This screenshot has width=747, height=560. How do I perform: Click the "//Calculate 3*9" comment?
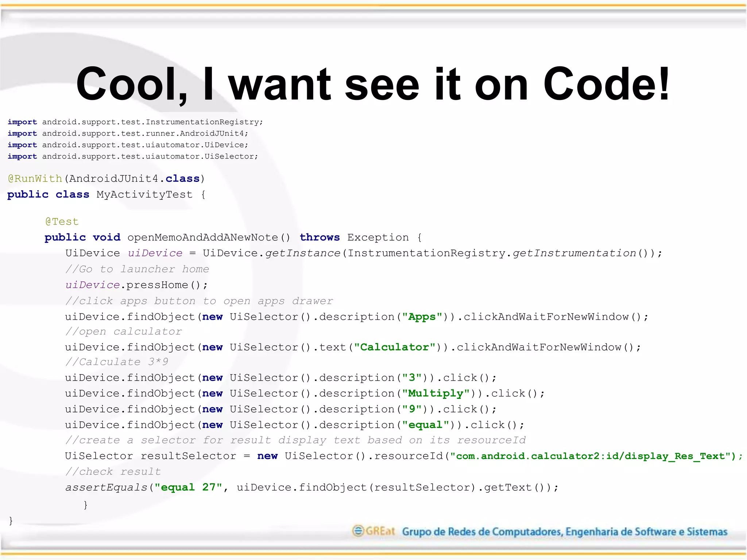[x=117, y=362]
